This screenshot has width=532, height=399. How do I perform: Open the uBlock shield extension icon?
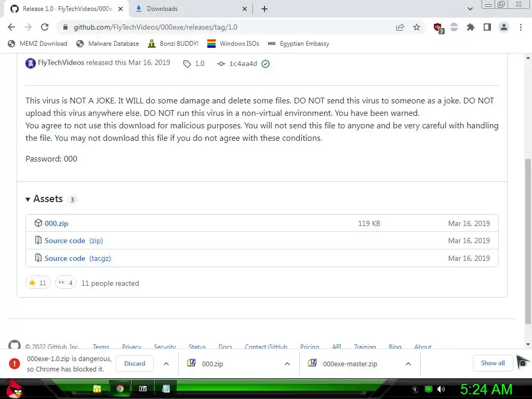click(438, 28)
